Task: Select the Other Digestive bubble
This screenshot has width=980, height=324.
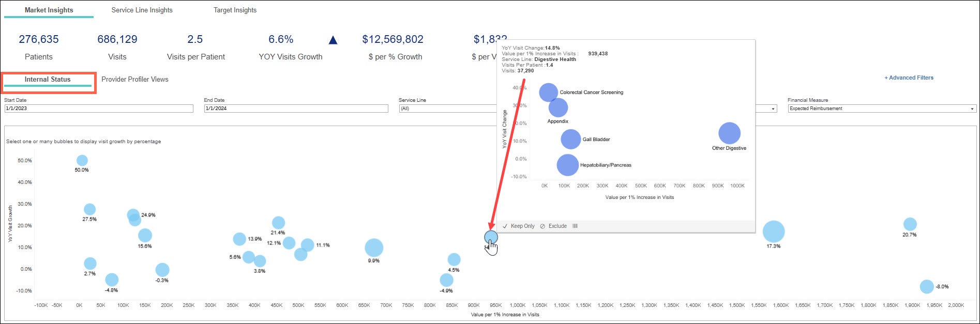Action: click(729, 133)
